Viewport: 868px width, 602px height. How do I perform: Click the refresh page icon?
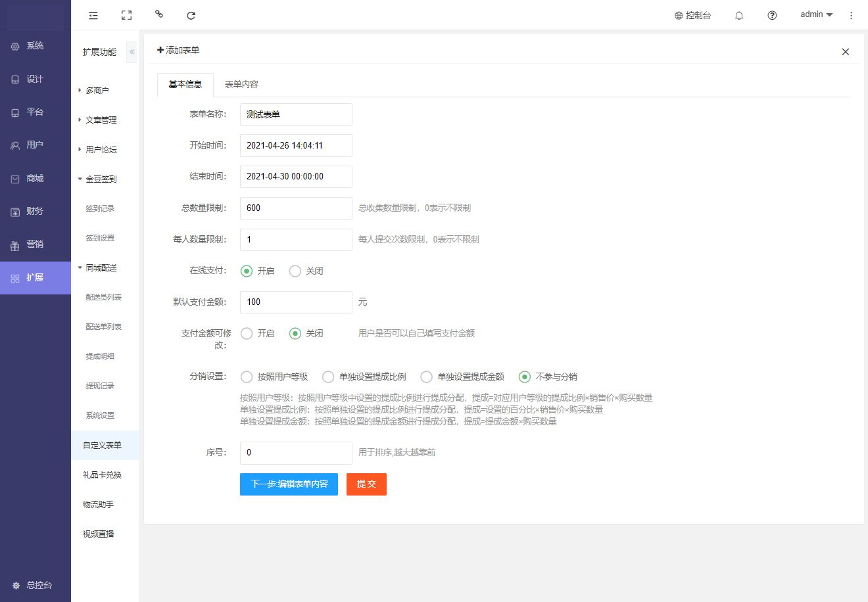[x=191, y=15]
